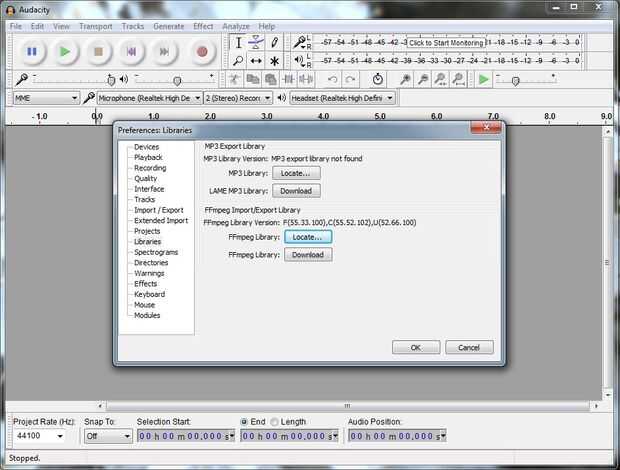Open the MME audio host dropdown
This screenshot has width=620, height=470.
point(46,98)
